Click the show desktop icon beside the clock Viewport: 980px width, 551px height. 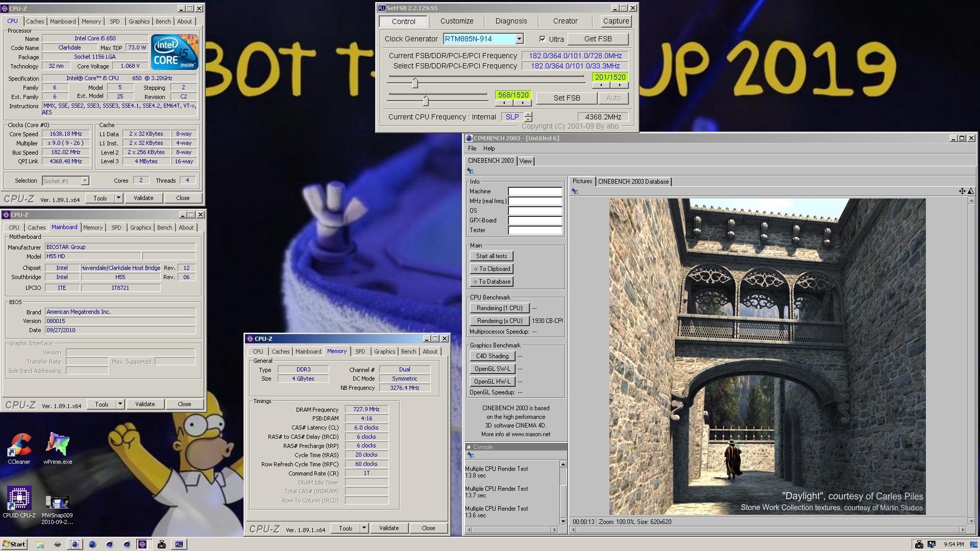click(973, 544)
